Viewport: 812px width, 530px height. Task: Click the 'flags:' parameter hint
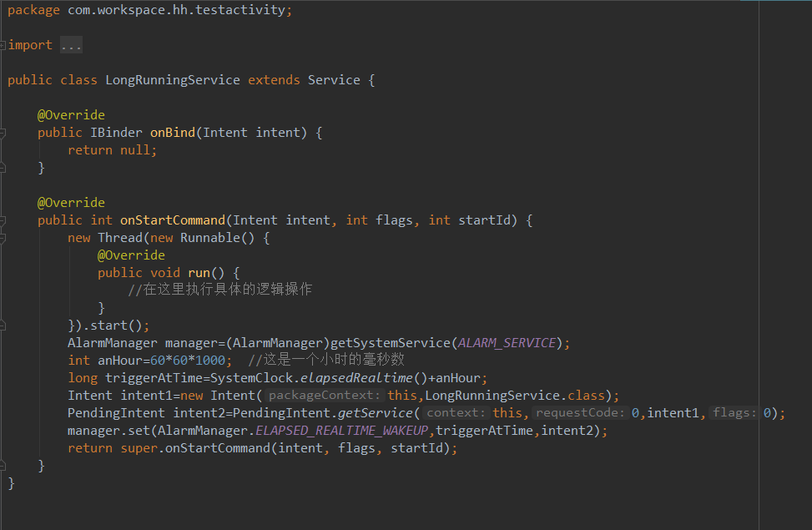(x=734, y=413)
